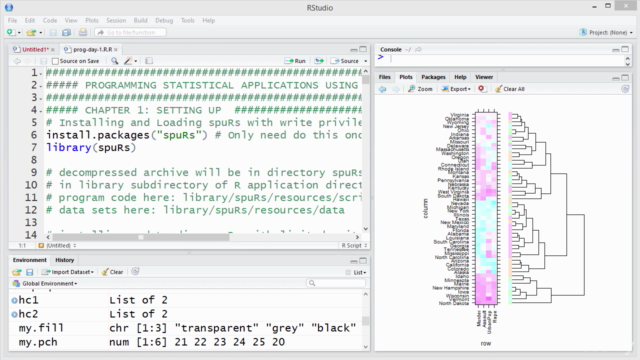Expand the Source options dropdown arrow
The width and height of the screenshot is (640, 360).
tap(366, 61)
